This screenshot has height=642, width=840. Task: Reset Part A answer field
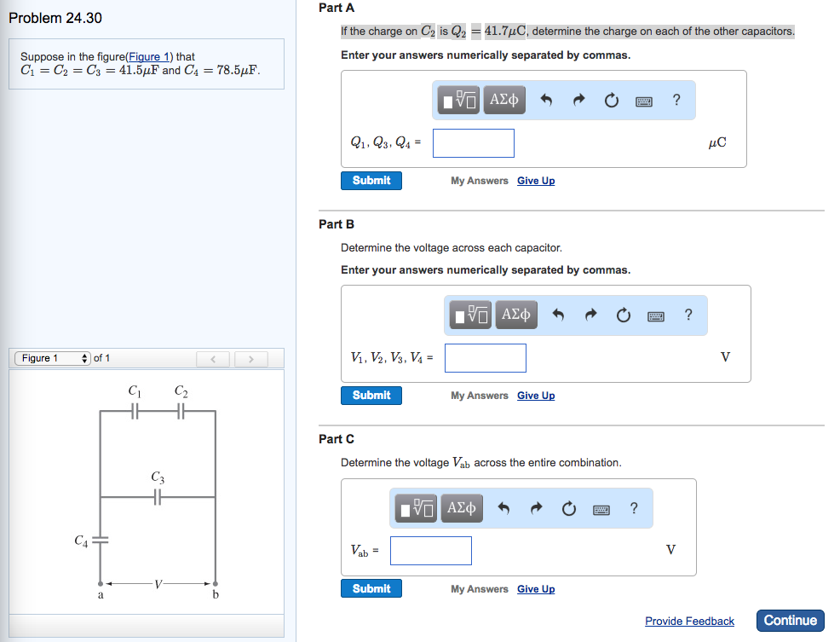(x=611, y=101)
